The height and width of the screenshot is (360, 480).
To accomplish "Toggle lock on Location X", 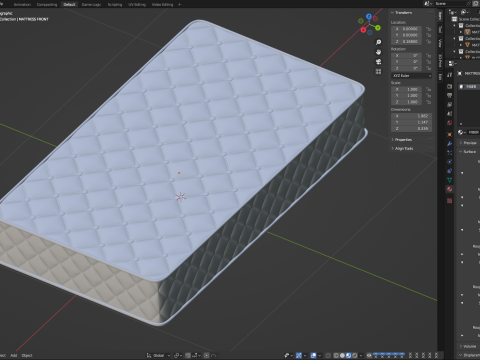I will tap(428, 29).
